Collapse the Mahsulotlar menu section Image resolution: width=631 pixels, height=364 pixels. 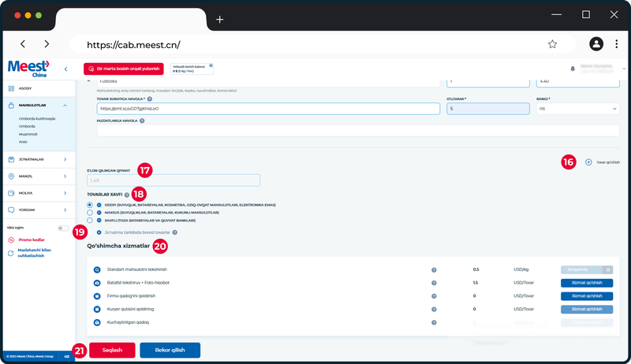click(x=65, y=106)
